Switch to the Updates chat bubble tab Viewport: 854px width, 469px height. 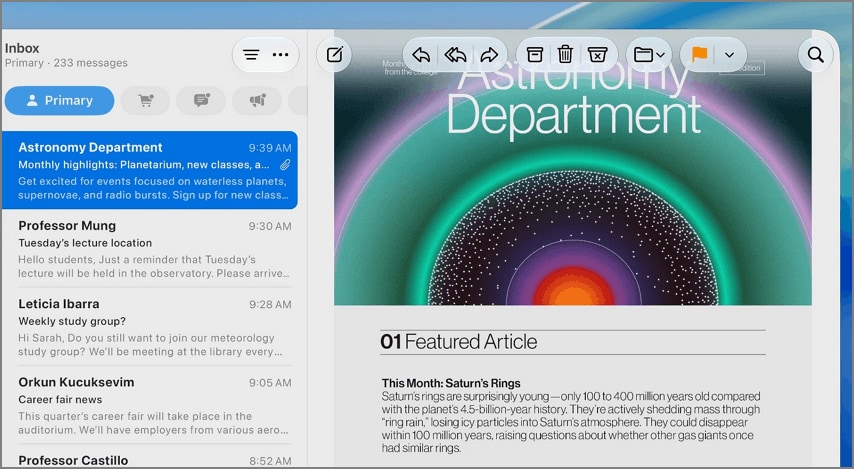pos(201,101)
